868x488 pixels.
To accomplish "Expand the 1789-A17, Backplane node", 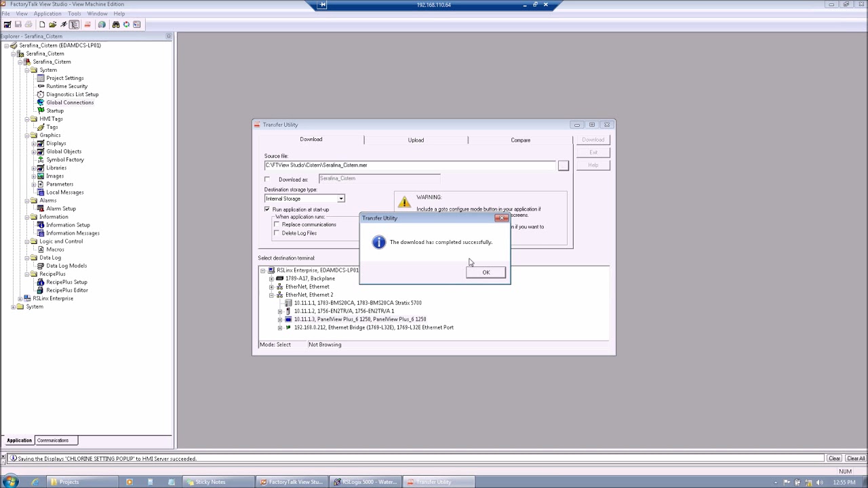I will coord(271,279).
